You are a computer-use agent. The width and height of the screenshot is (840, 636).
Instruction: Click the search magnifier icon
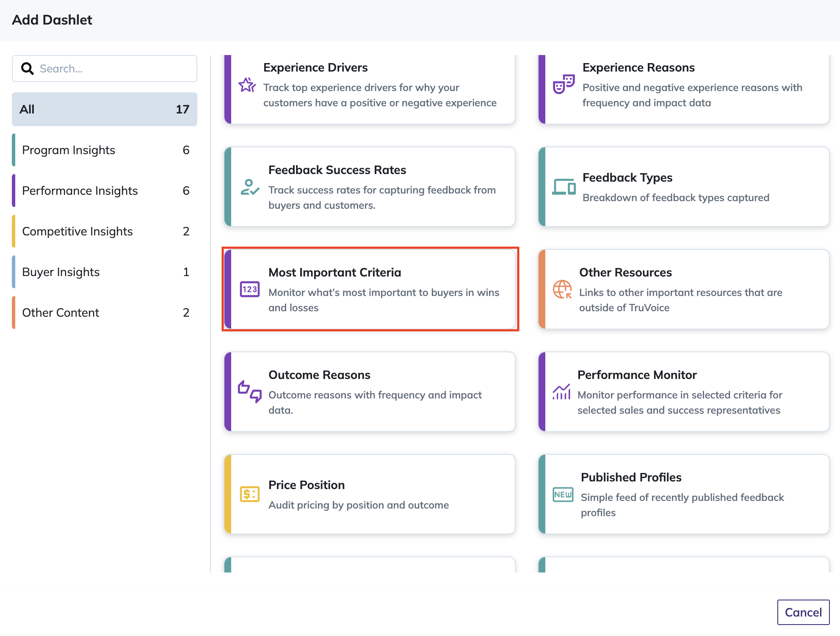pos(28,69)
